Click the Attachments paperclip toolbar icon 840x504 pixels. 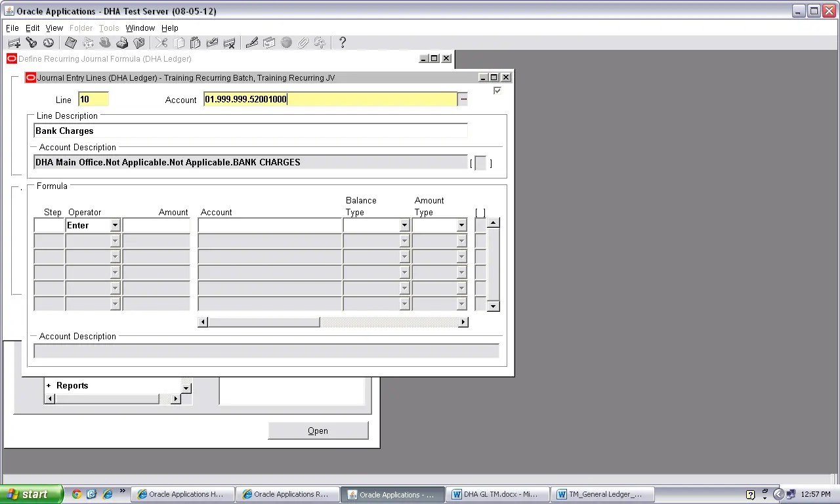303,42
